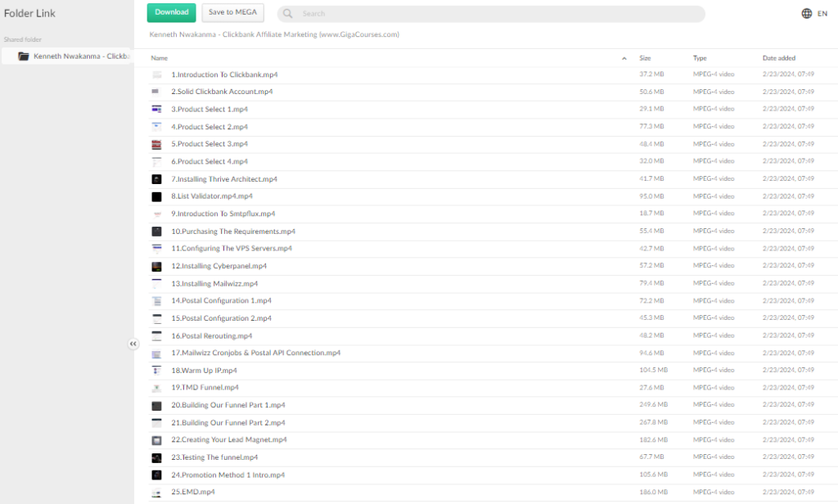Open the language globe icon
The image size is (838, 504).
[x=806, y=13]
